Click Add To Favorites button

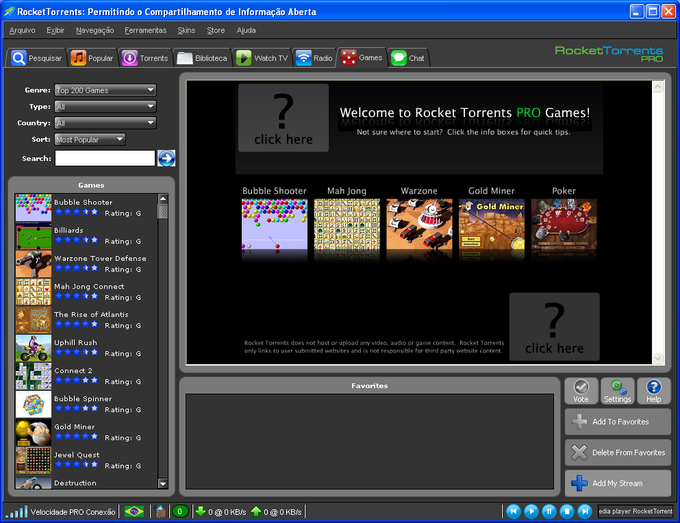(618, 422)
